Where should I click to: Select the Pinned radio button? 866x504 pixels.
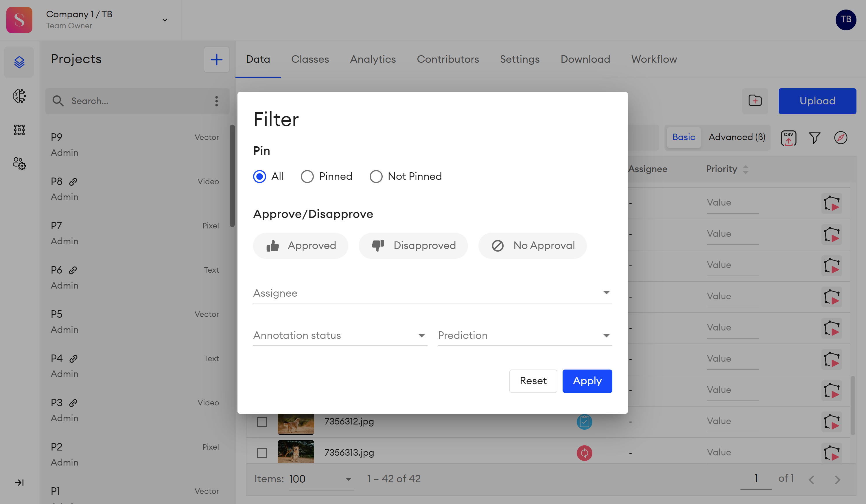coord(307,177)
